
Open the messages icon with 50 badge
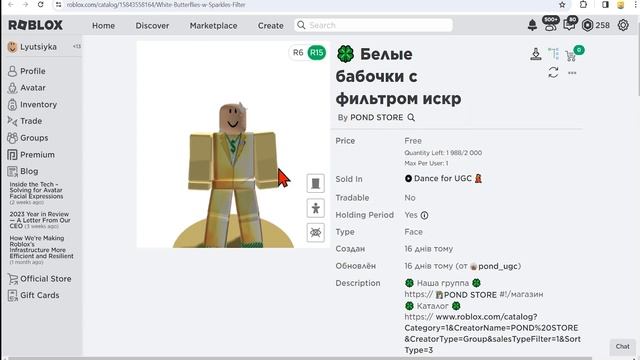(570, 24)
